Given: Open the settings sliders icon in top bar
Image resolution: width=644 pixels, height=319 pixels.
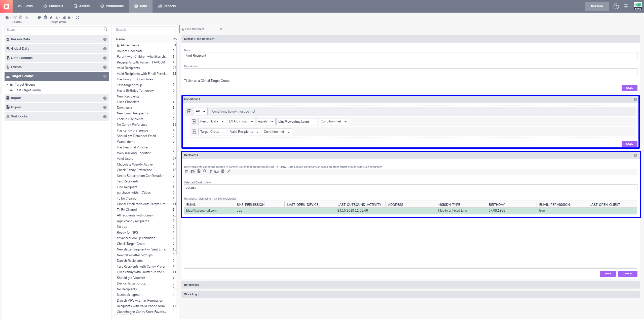Looking at the screenshot, I should (x=626, y=6).
